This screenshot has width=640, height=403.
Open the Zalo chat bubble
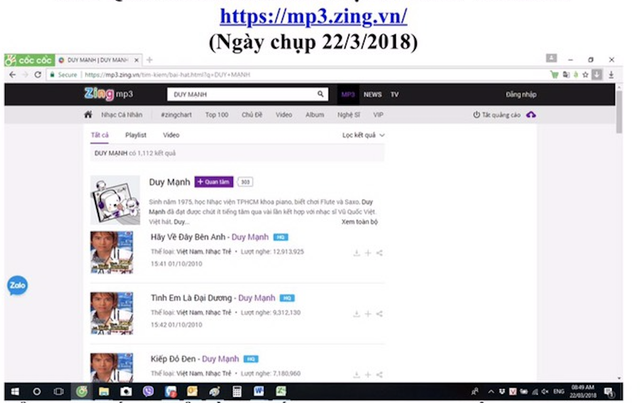17,285
